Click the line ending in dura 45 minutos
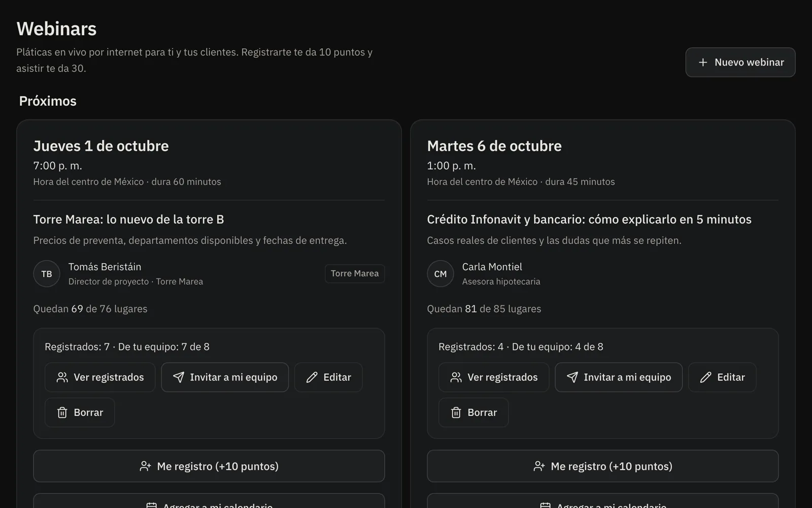 pyautogui.click(x=521, y=182)
